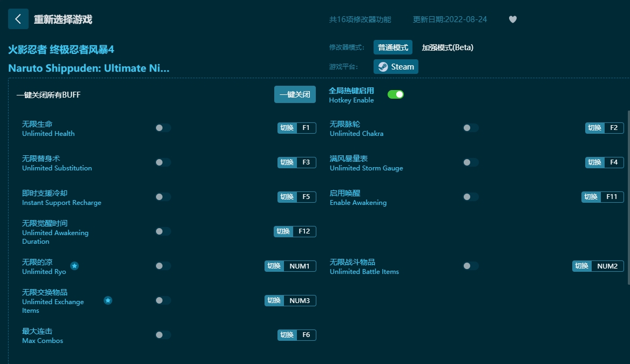This screenshot has width=630, height=364.
Task: Click the F2 hotkey field
Action: point(614,128)
